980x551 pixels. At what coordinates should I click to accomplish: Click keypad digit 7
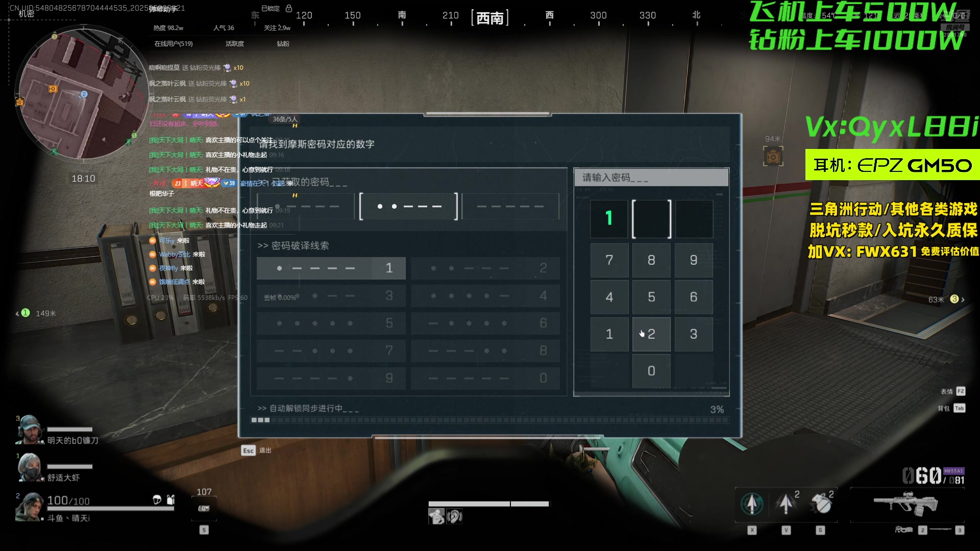pyautogui.click(x=609, y=260)
